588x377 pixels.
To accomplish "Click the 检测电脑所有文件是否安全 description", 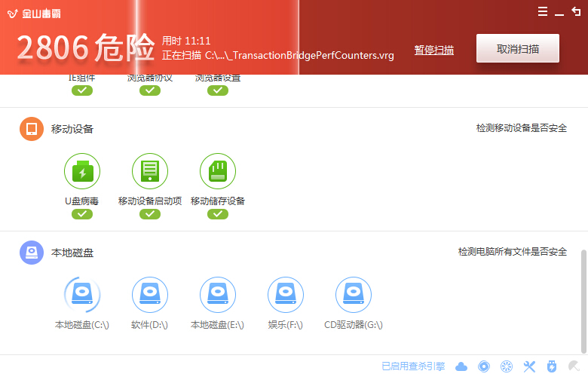I will coord(513,252).
